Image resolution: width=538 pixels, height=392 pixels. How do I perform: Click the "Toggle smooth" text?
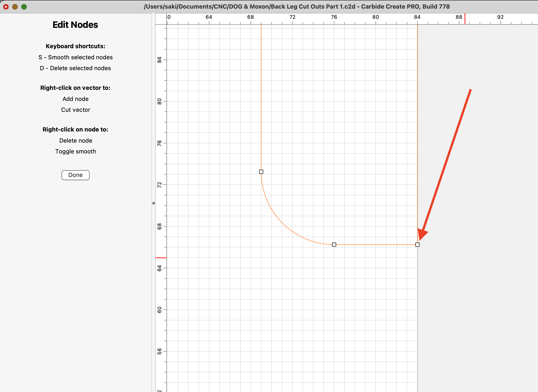(76, 151)
